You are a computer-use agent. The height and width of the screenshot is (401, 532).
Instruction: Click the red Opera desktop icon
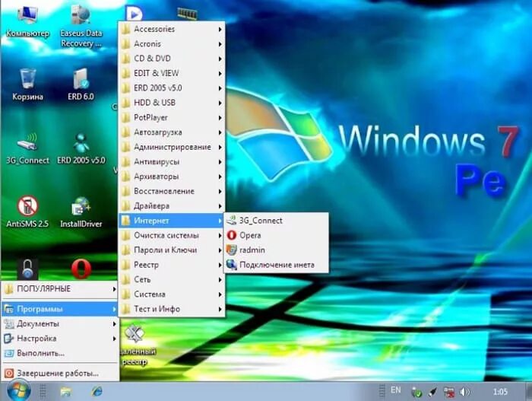(x=81, y=269)
